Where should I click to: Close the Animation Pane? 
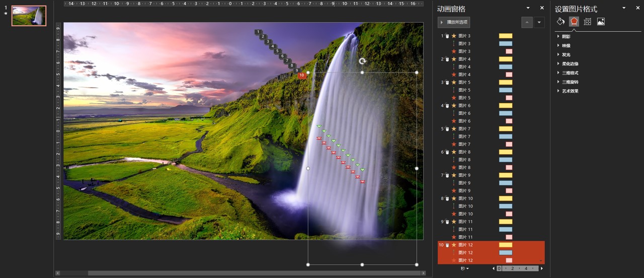(542, 8)
